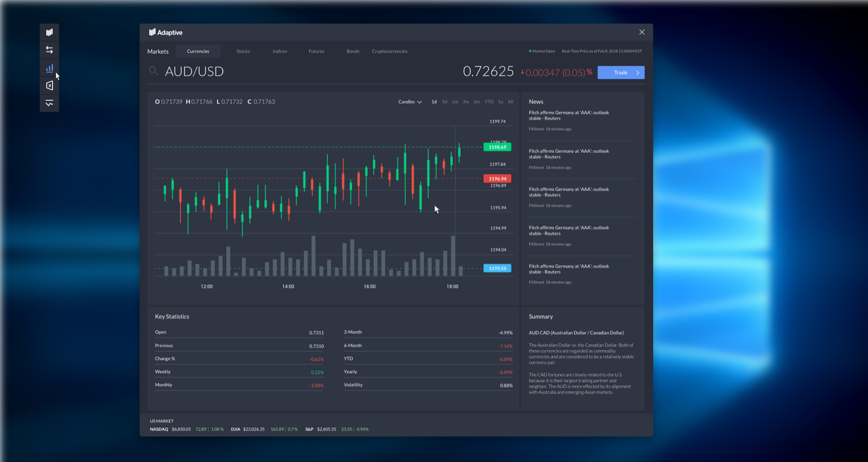Click the AUD/USD symbol search field
The width and height of the screenshot is (868, 462).
click(x=194, y=72)
